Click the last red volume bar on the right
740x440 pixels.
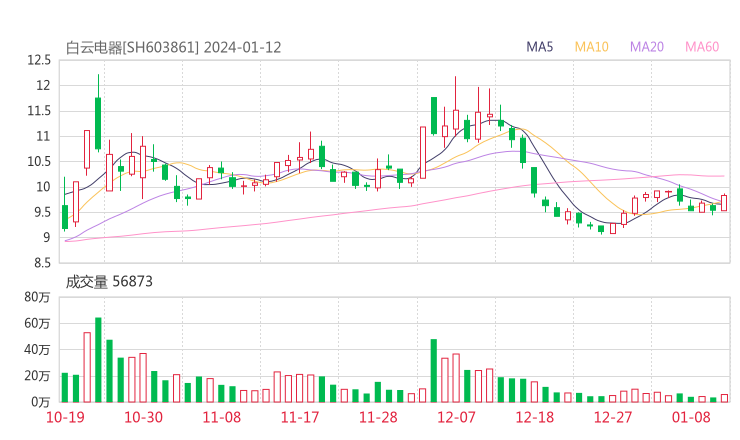[724, 398]
